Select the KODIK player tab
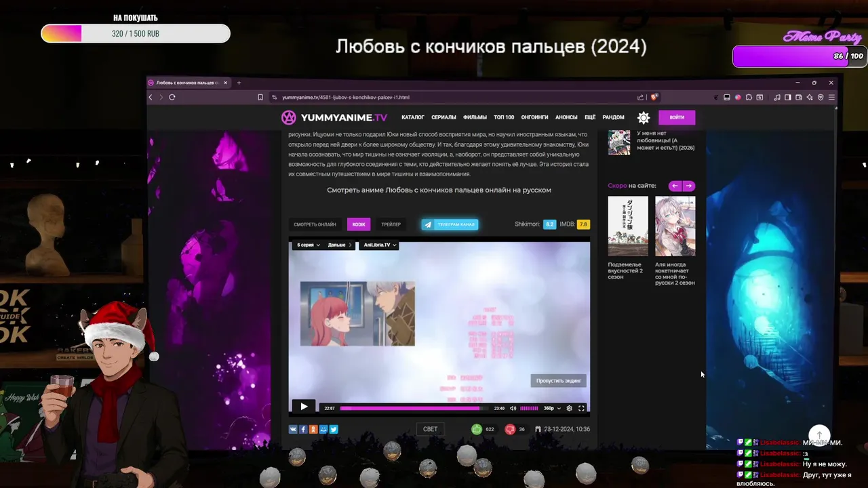 pos(359,224)
